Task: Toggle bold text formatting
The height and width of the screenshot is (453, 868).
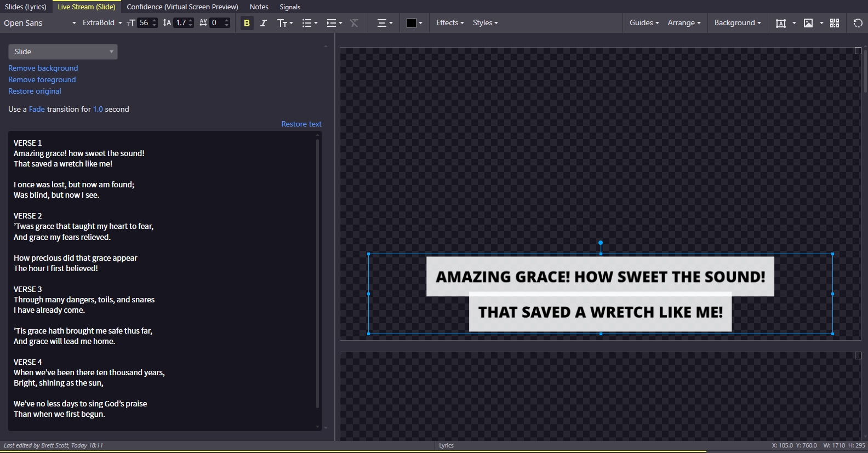Action: click(x=247, y=23)
